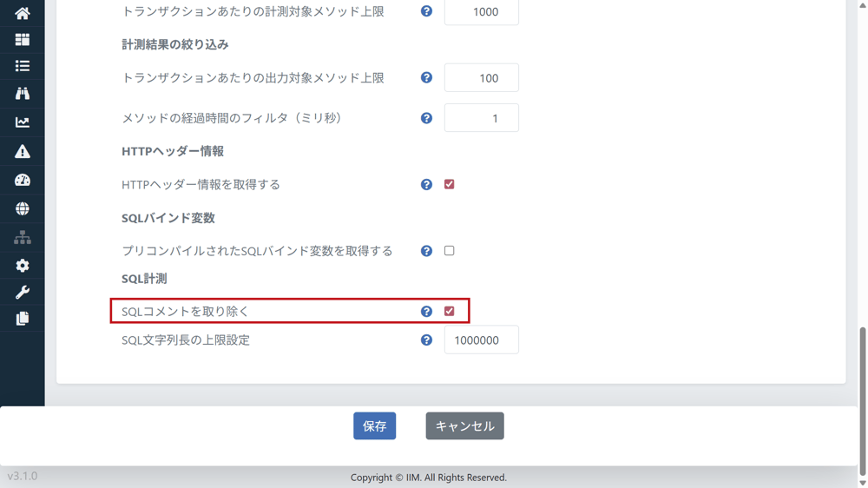Click the home icon in sidebar

click(23, 13)
